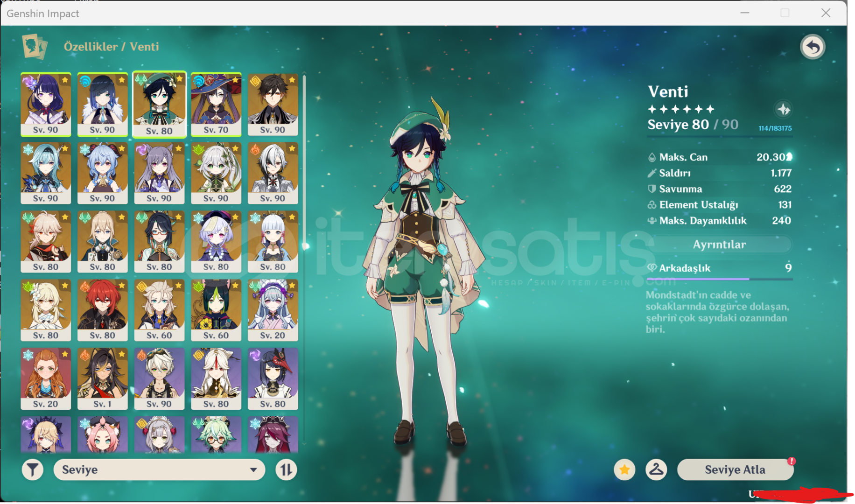Select Aloy's Sv. 20 portrait
Image resolution: width=855 pixels, height=504 pixels.
(x=46, y=379)
